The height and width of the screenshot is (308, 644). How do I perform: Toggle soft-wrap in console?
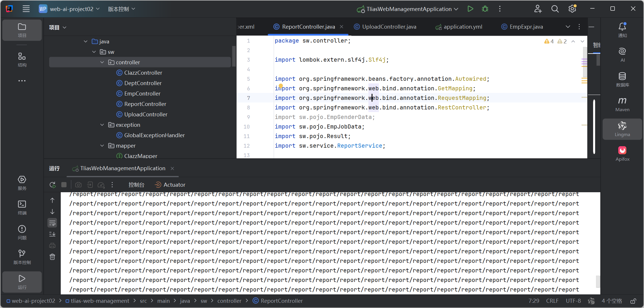[x=52, y=223]
